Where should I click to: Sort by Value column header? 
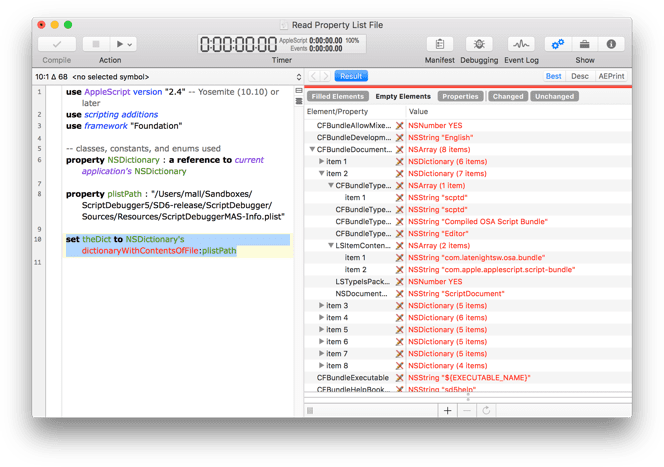tap(518, 112)
